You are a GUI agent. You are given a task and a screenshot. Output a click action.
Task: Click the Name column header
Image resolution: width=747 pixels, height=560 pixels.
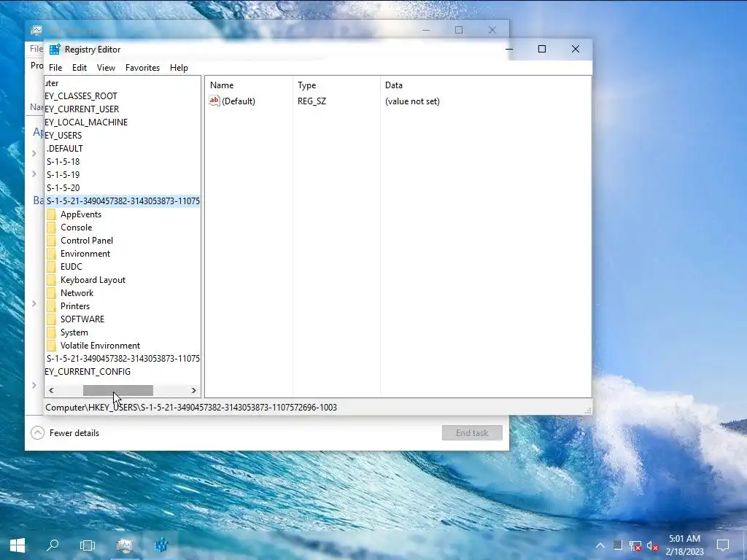point(249,85)
